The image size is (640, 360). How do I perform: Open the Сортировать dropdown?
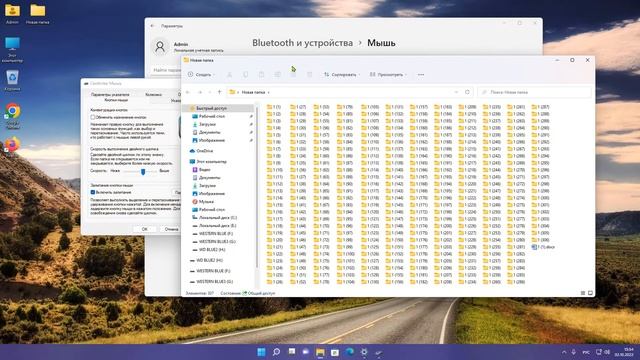click(342, 75)
